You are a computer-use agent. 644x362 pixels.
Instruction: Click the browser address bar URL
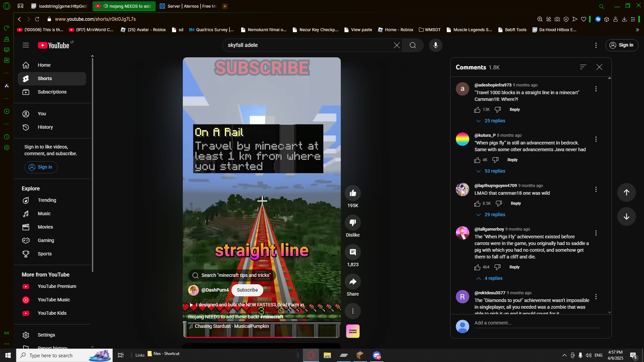click(95, 19)
